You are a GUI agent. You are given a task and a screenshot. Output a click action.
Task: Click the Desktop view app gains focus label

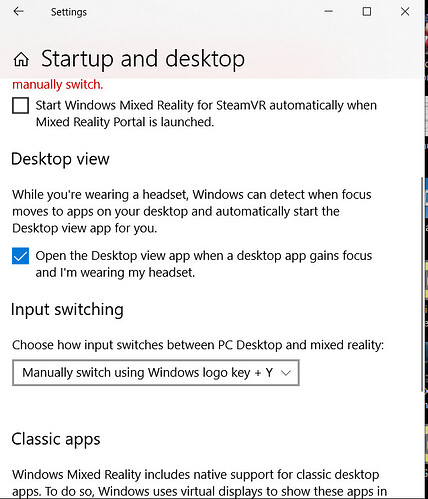(x=204, y=264)
